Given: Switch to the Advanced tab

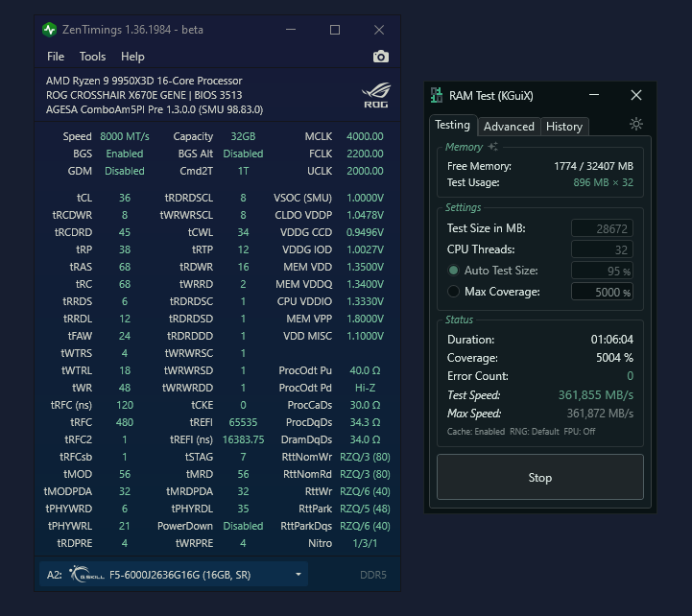Looking at the screenshot, I should click(509, 126).
